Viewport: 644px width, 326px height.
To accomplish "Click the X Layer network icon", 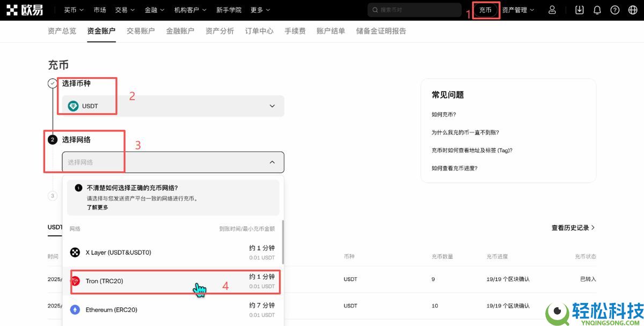I will (x=75, y=252).
